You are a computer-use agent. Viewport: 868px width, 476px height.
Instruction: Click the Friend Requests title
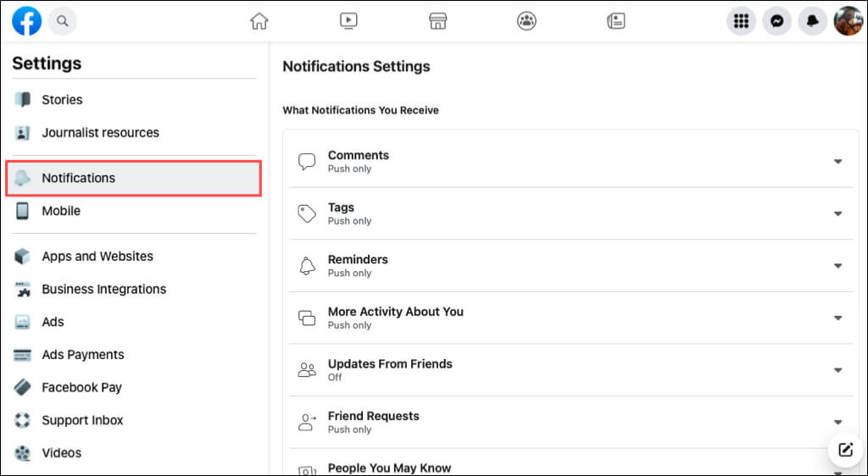pyautogui.click(x=374, y=416)
